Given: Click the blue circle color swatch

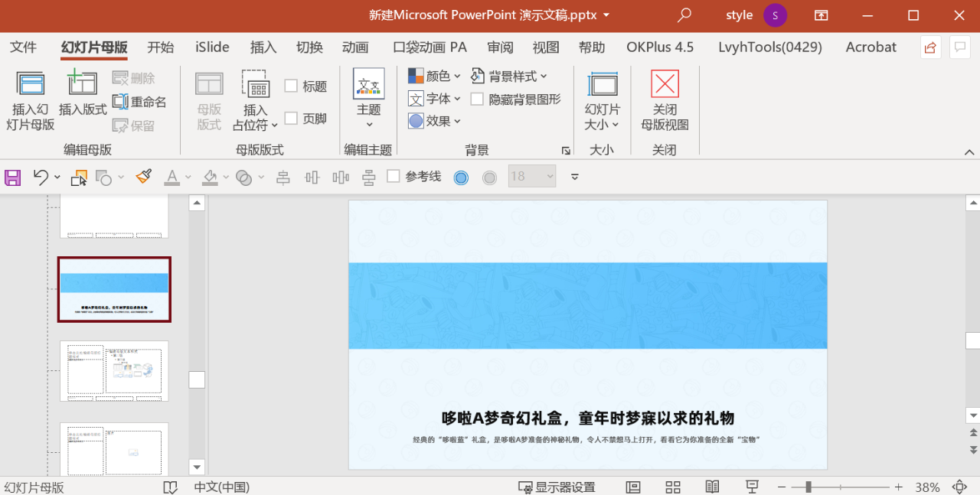Looking at the screenshot, I should pyautogui.click(x=461, y=177).
